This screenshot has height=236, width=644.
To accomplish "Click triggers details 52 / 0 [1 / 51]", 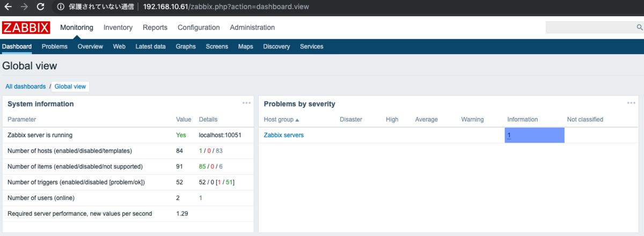I will [217, 182].
